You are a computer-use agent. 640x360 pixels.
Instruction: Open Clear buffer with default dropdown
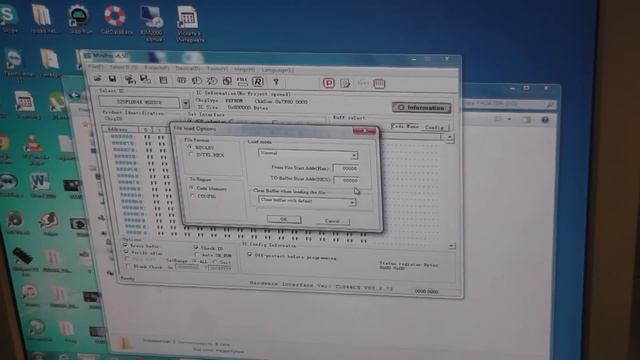pos(352,202)
